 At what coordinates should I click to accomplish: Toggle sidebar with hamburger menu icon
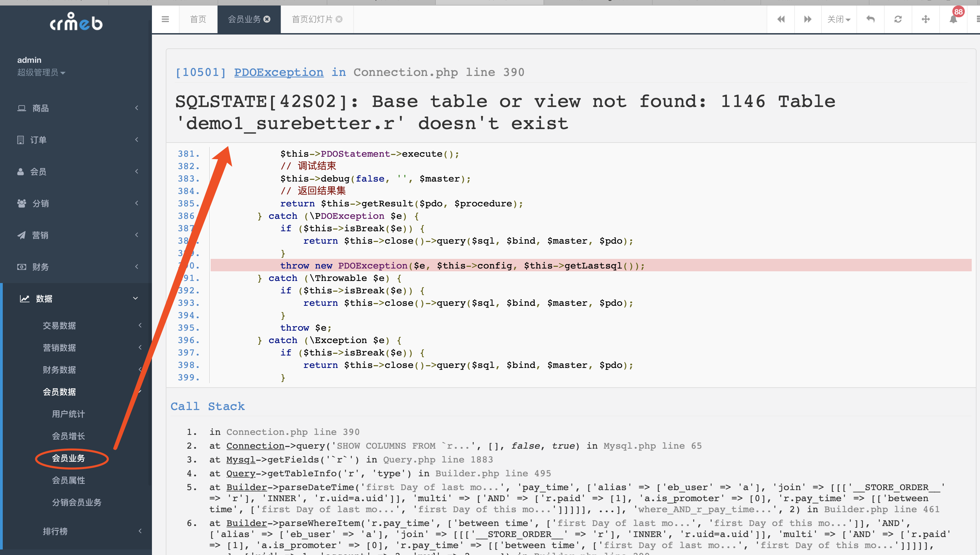click(x=165, y=19)
